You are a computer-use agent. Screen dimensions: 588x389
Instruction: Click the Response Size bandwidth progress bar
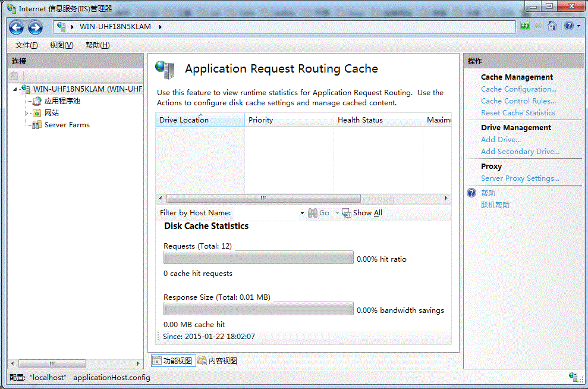(259, 309)
